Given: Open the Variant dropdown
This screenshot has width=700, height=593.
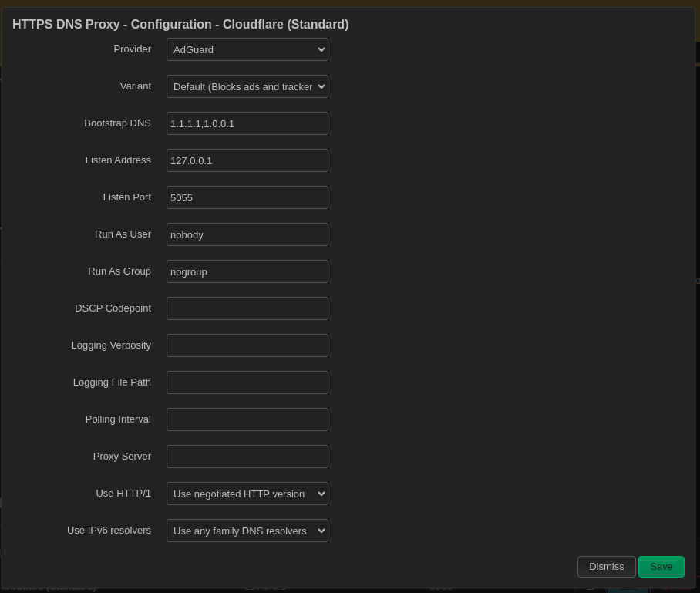Looking at the screenshot, I should point(247,86).
